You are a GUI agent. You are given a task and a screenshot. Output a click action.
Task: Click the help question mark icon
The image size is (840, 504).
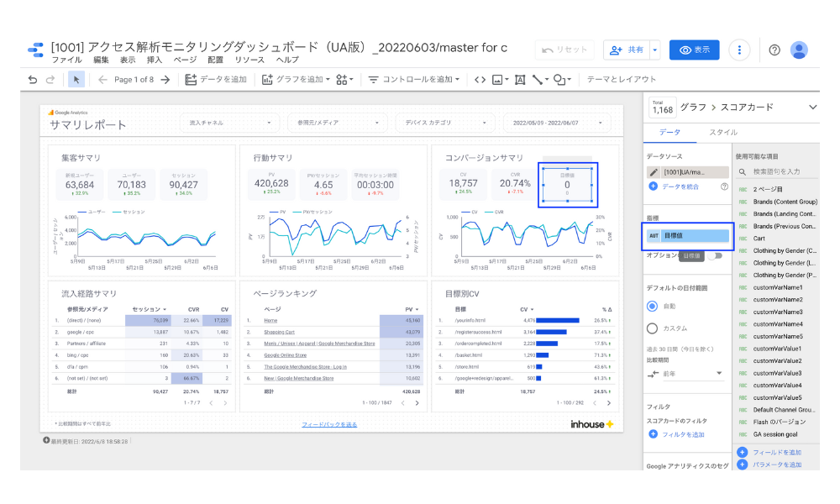coord(774,50)
